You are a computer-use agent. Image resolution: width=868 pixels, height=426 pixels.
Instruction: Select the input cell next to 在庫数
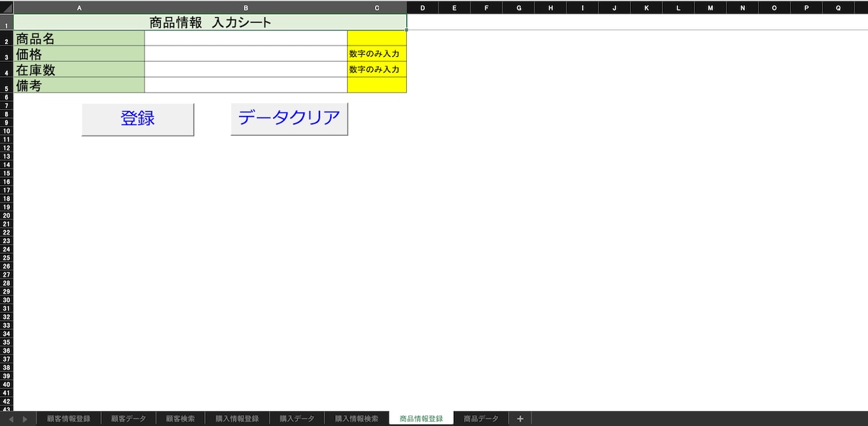[246, 70]
